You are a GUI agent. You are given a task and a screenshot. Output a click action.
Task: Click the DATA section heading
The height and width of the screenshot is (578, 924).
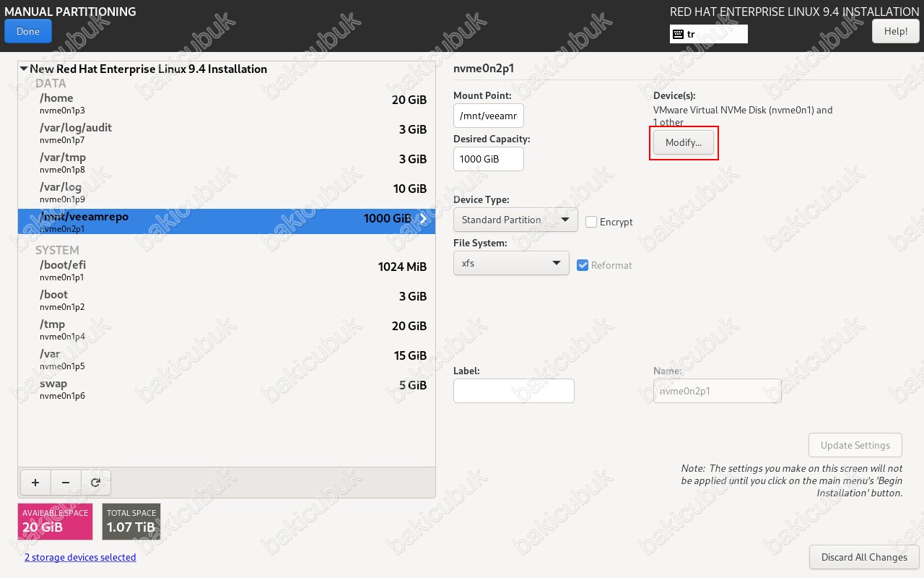coord(51,83)
